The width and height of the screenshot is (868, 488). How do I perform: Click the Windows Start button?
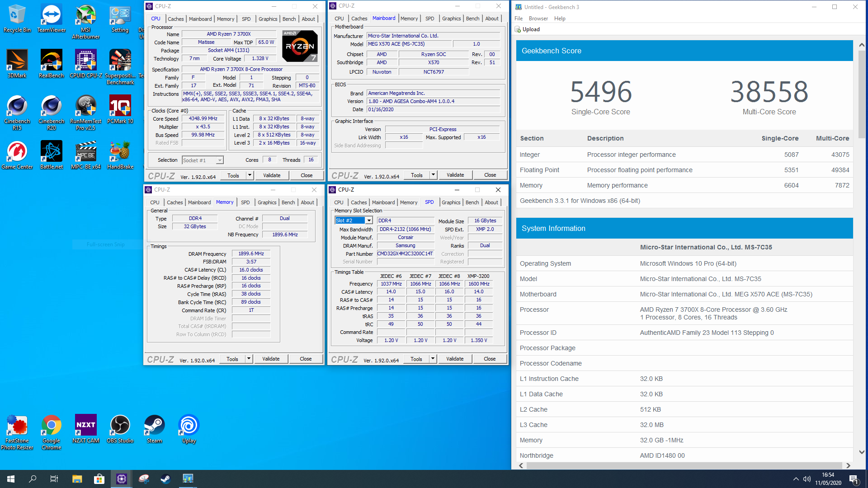coord(11,479)
